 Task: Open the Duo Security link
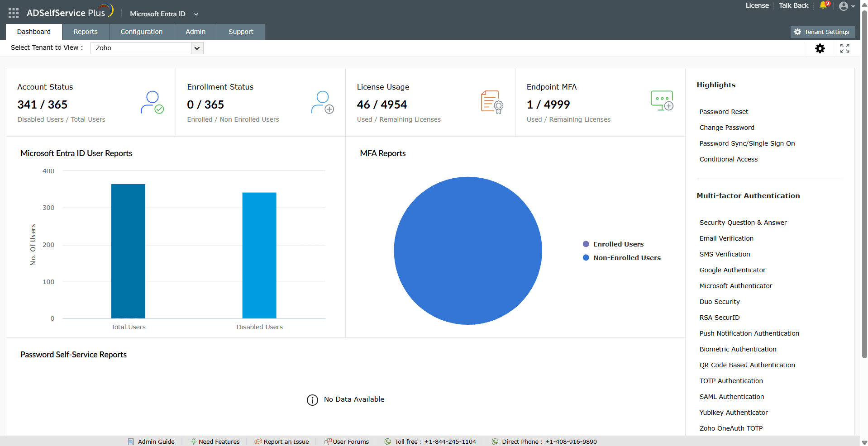pos(720,302)
